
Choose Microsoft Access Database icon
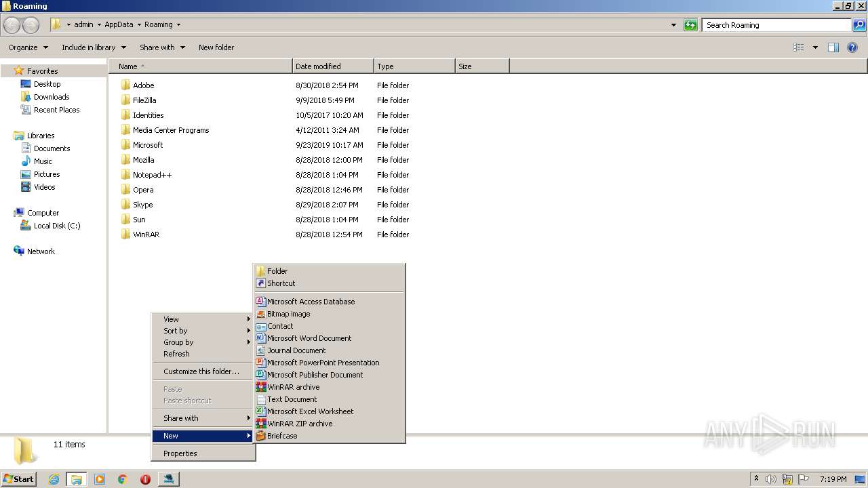pos(260,302)
